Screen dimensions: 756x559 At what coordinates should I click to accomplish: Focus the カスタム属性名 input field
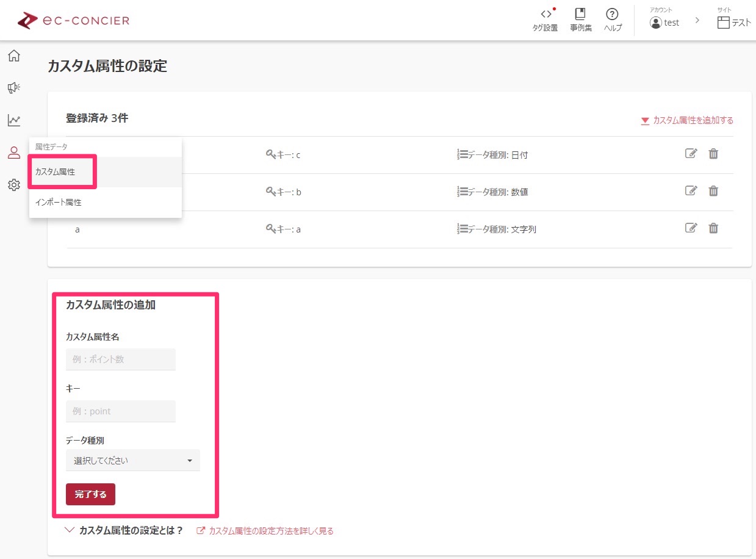(121, 359)
